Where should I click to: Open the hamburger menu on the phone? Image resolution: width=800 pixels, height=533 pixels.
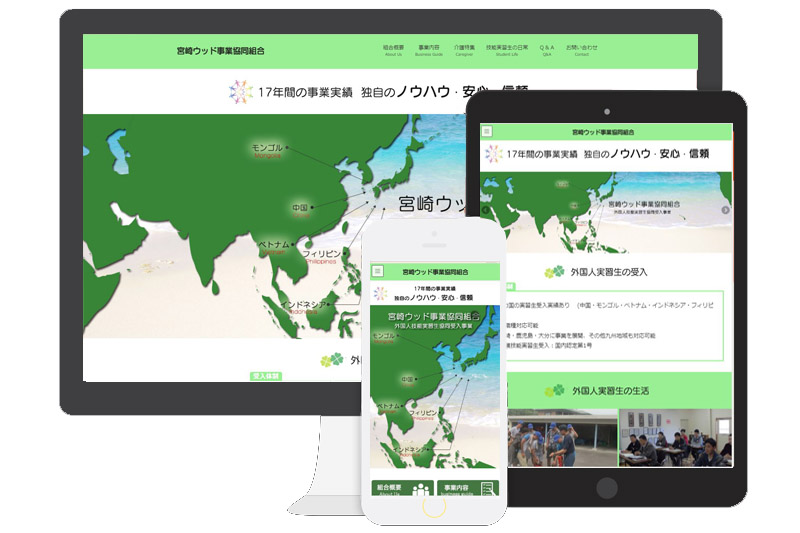pyautogui.click(x=378, y=271)
